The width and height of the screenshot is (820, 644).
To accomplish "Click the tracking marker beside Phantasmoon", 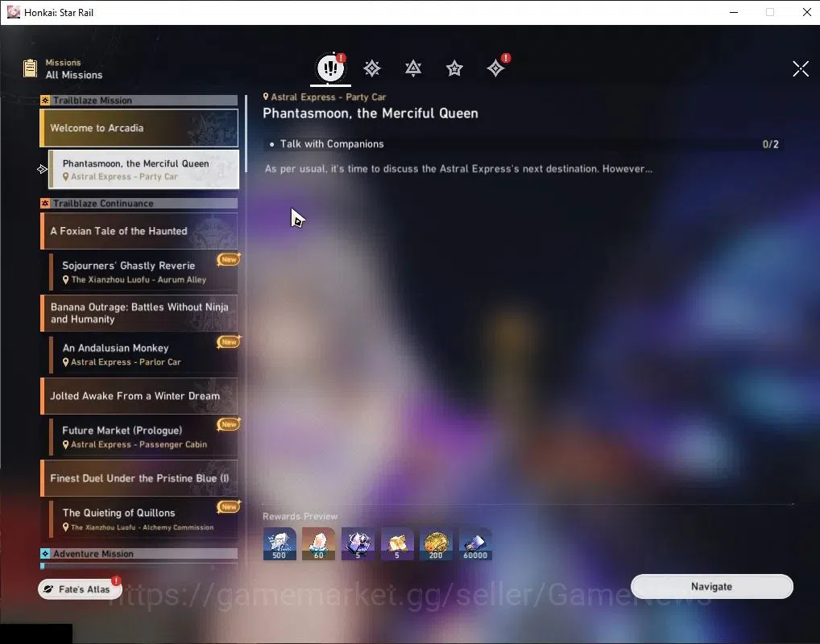I will coord(43,169).
